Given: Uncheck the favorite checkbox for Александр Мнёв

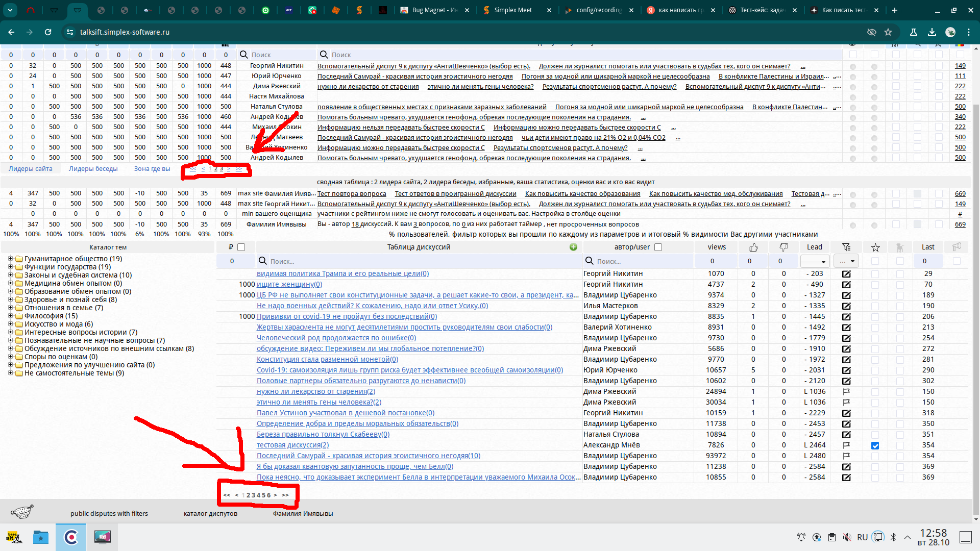Looking at the screenshot, I should (x=875, y=445).
